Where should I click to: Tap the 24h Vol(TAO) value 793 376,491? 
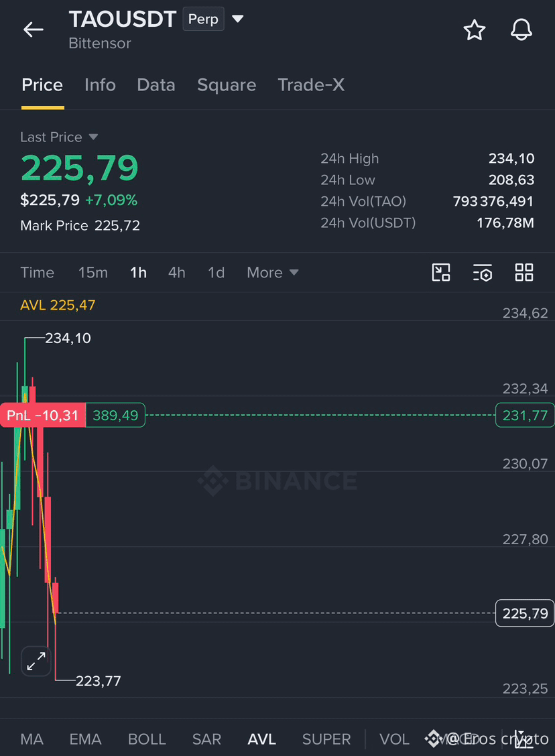(493, 201)
